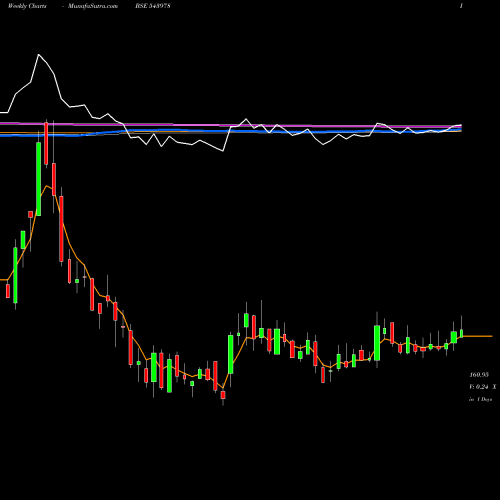Click the 'V: 0.24 X' volume text
500x500 pixels.
tap(482, 387)
